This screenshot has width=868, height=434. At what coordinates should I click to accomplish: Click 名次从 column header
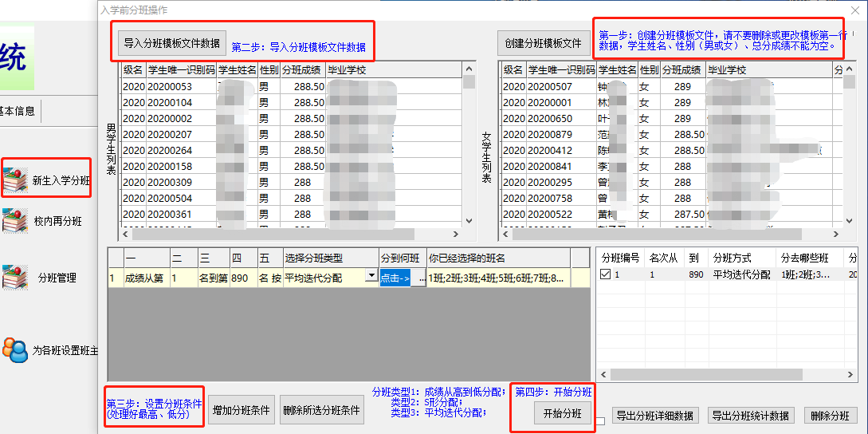[664, 258]
